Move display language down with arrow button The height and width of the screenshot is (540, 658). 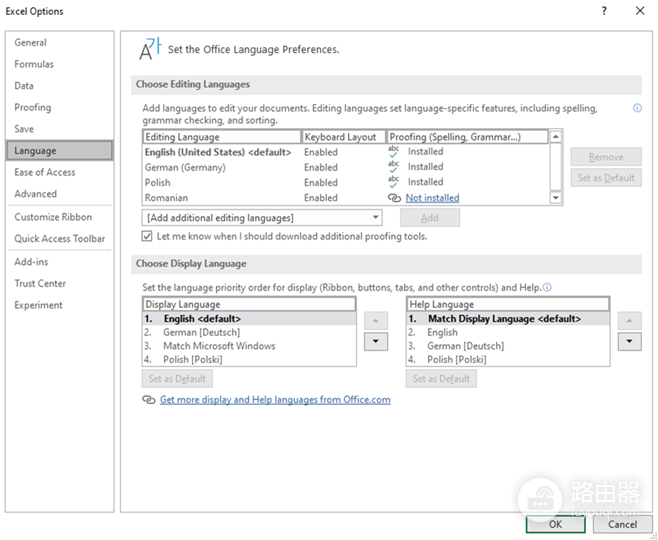(376, 342)
